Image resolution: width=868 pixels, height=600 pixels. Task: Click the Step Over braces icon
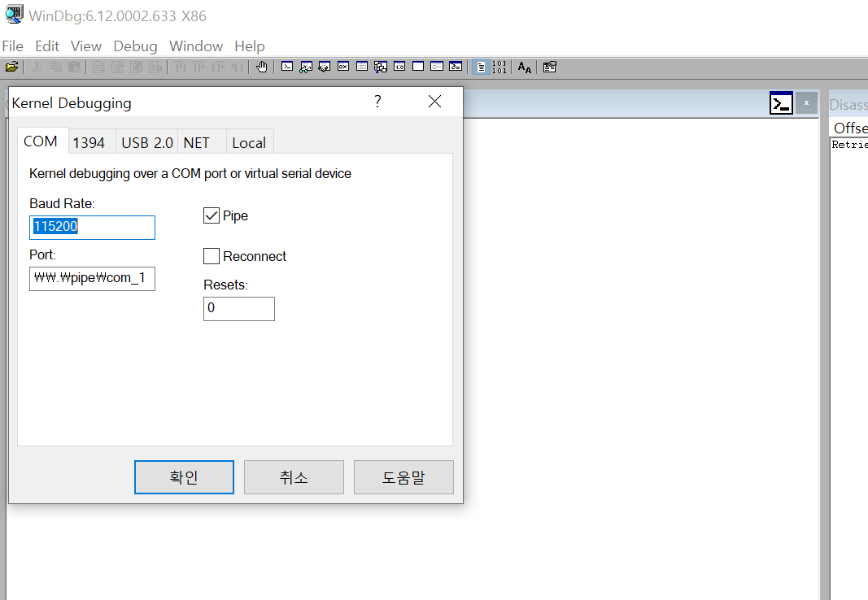tap(199, 67)
